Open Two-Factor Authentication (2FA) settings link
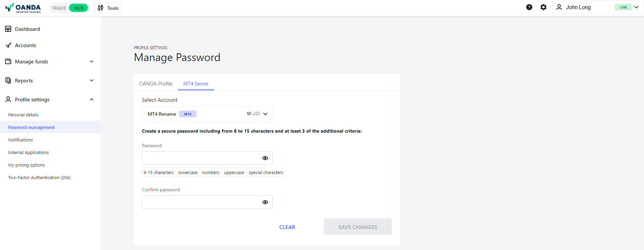This screenshot has width=644, height=250. click(x=39, y=177)
